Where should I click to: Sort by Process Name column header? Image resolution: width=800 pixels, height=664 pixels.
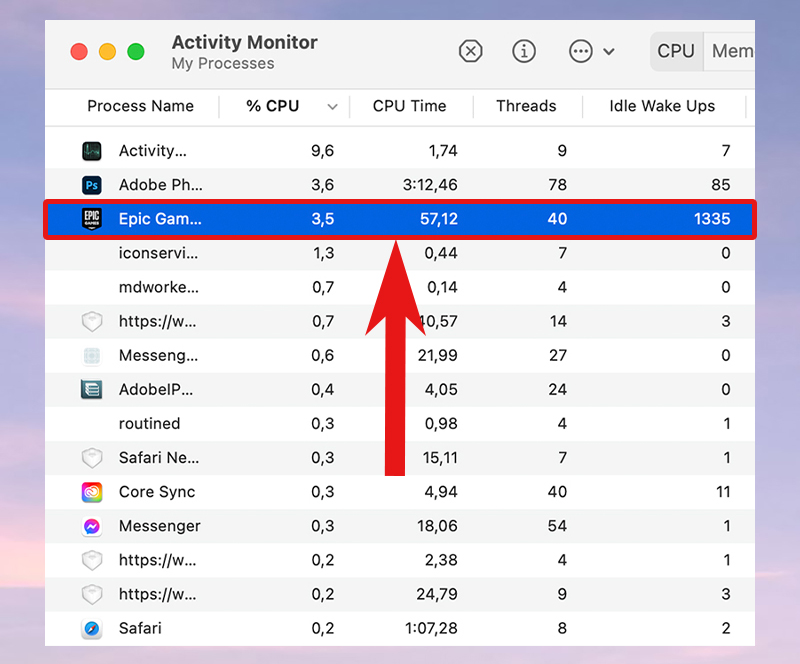point(140,106)
